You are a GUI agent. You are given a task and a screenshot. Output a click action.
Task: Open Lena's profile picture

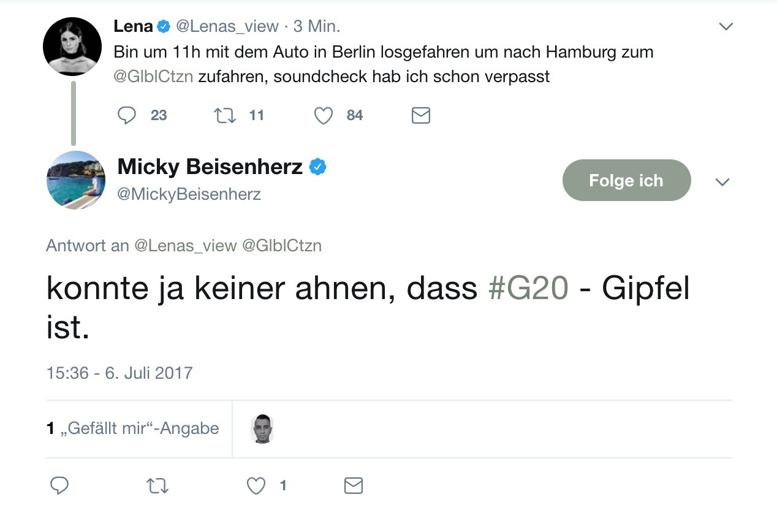[72, 47]
